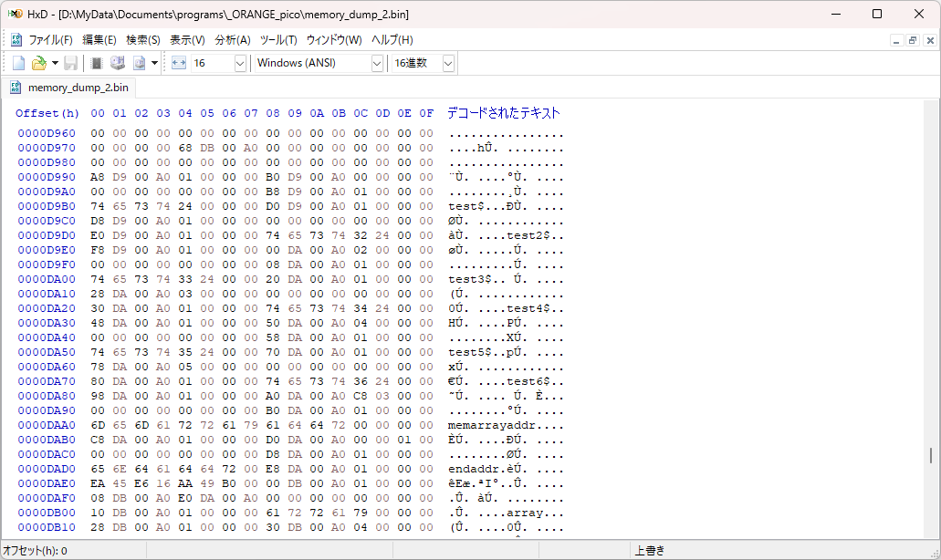
Task: Click the vertical scrollbar thumb
Action: tap(931, 455)
